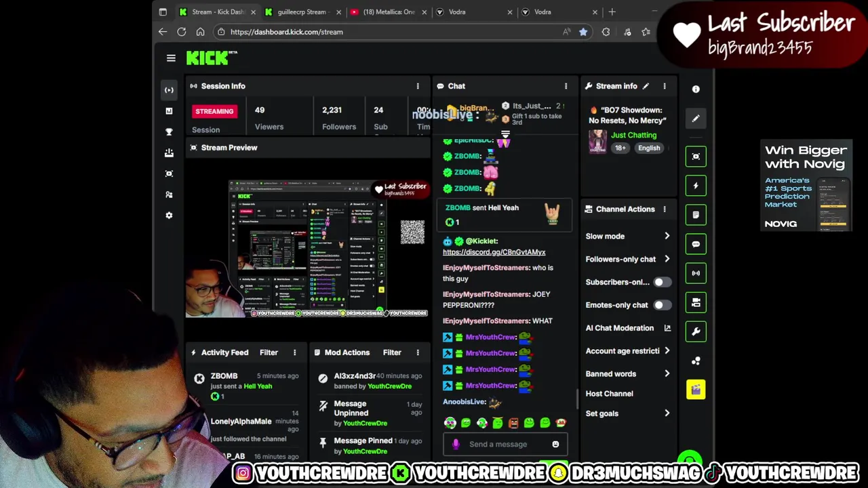
Task: Open Channel Actions three-dot menu
Action: pos(665,209)
